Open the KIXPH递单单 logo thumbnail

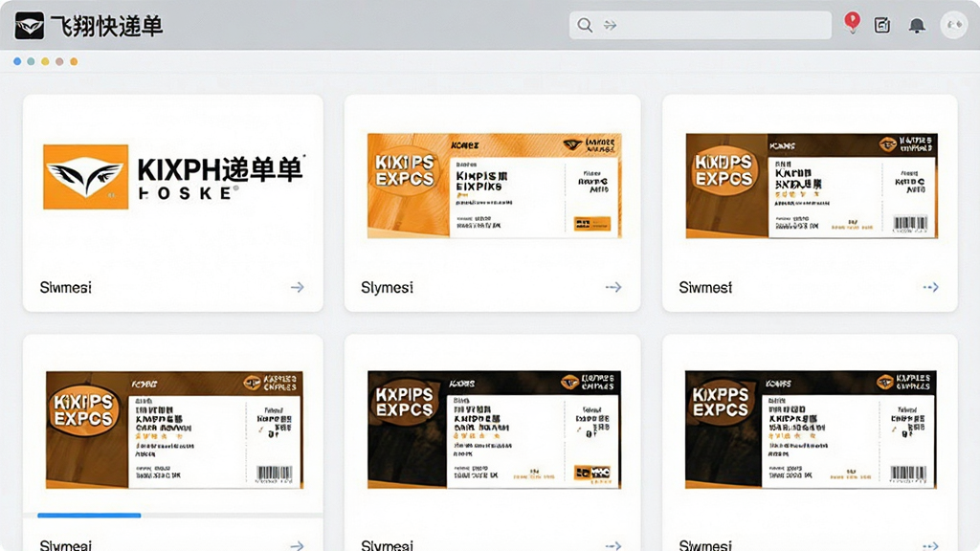tap(173, 177)
